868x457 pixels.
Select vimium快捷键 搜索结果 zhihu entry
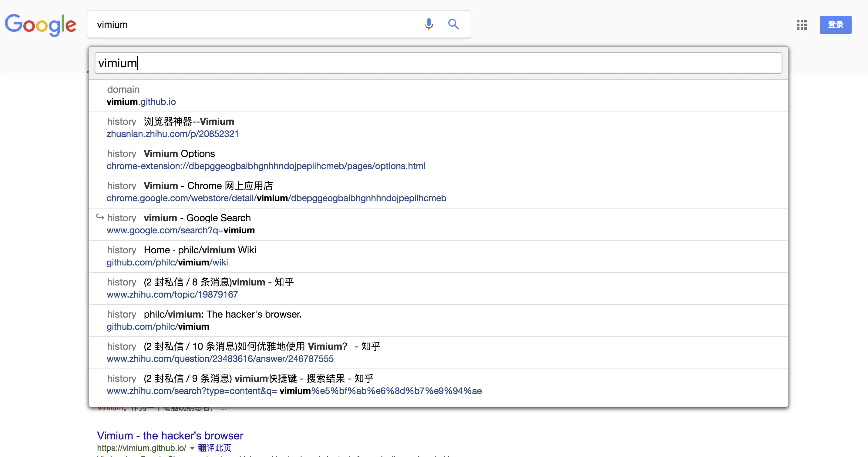[258, 379]
